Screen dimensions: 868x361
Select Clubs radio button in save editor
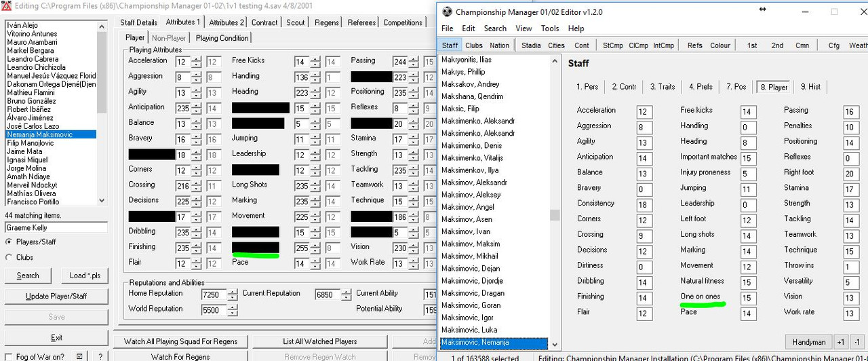pos(9,257)
